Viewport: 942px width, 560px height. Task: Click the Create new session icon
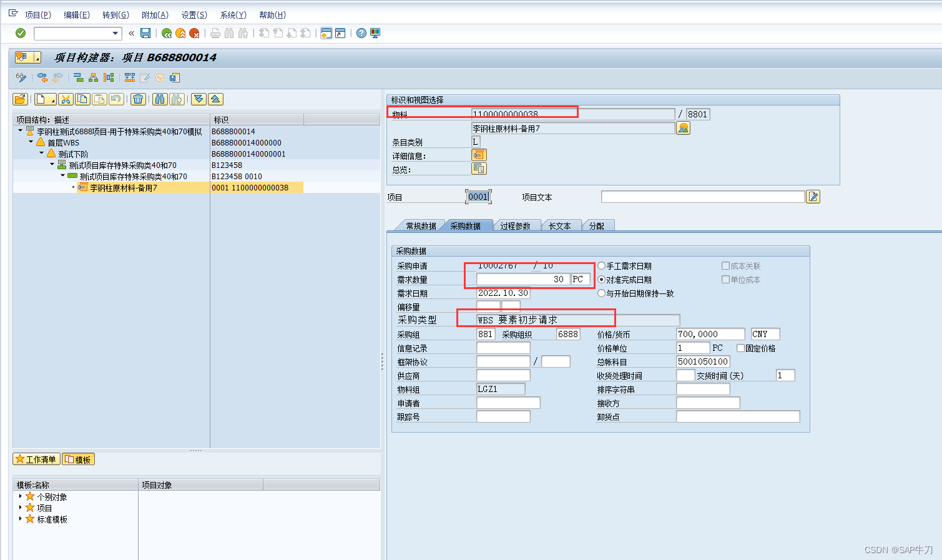pyautogui.click(x=326, y=33)
